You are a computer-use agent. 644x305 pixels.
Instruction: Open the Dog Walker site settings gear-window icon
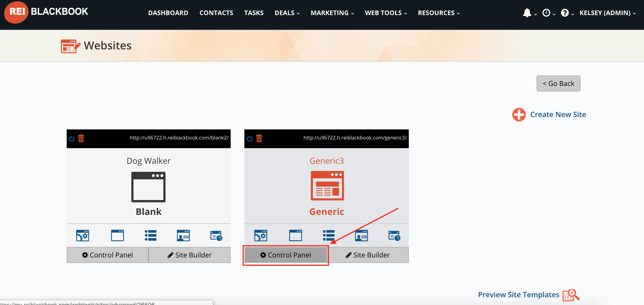pos(82,235)
